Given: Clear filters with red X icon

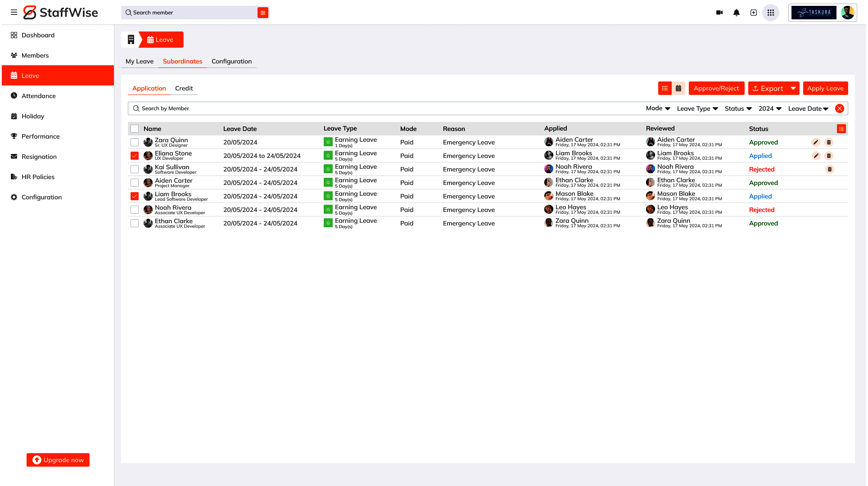Looking at the screenshot, I should coord(840,108).
